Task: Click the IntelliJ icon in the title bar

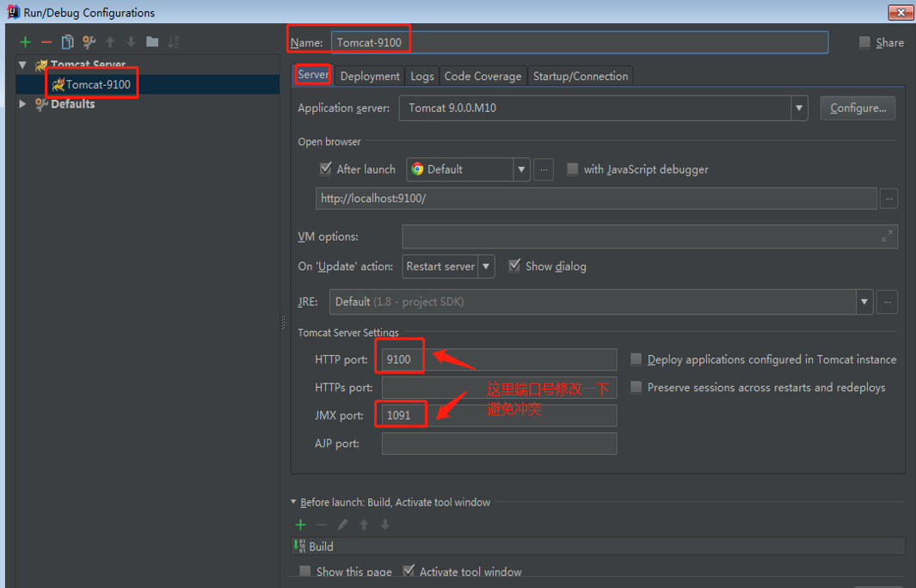Action: (13, 12)
